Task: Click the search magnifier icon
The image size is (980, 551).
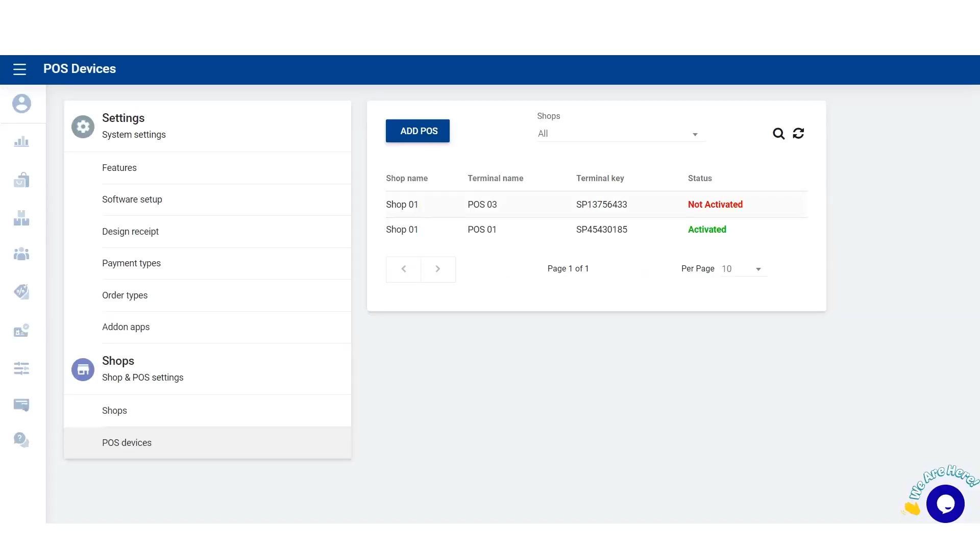Action: [778, 134]
